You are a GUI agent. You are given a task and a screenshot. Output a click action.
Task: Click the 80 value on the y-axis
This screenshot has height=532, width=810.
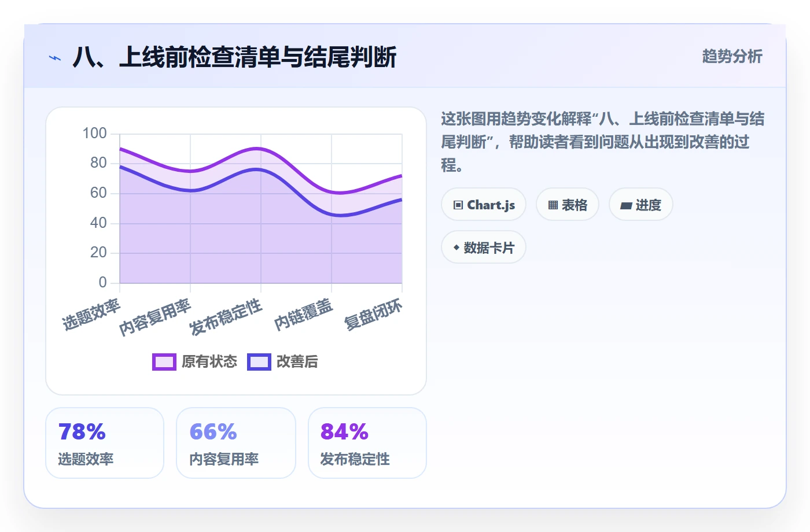click(x=99, y=163)
